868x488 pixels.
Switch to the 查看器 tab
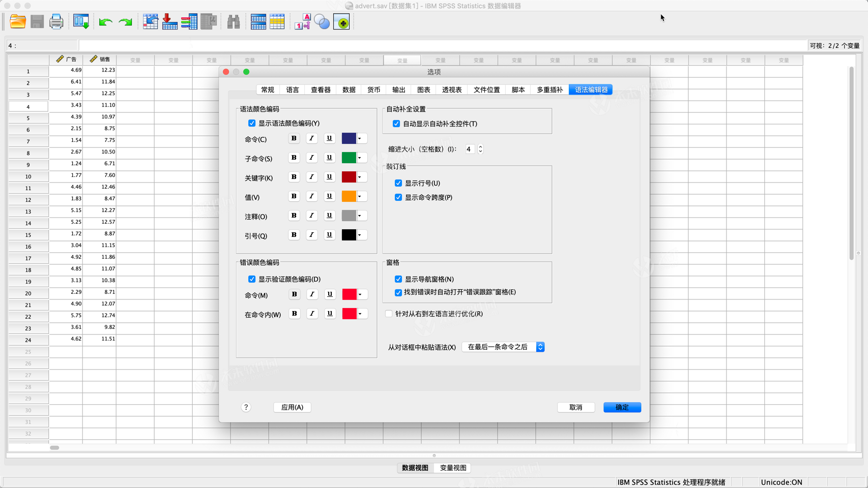click(x=321, y=89)
